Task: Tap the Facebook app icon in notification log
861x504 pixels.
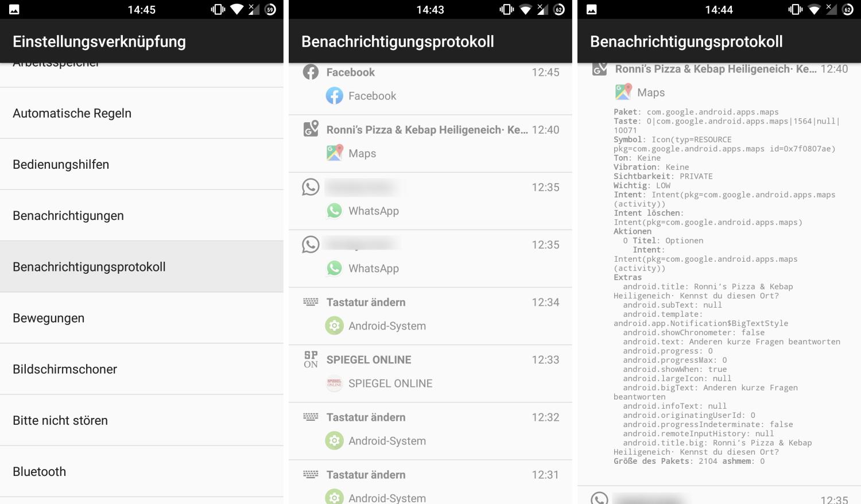Action: (x=335, y=96)
